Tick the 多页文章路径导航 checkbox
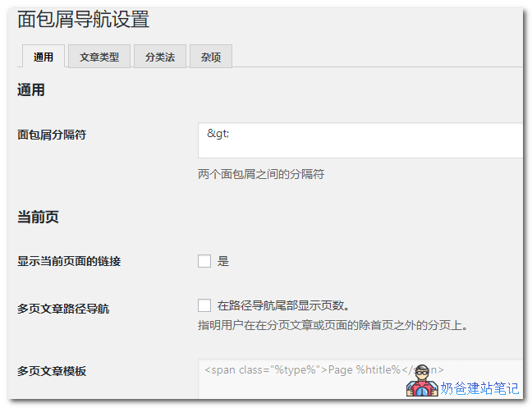532x408 pixels. 204,305
